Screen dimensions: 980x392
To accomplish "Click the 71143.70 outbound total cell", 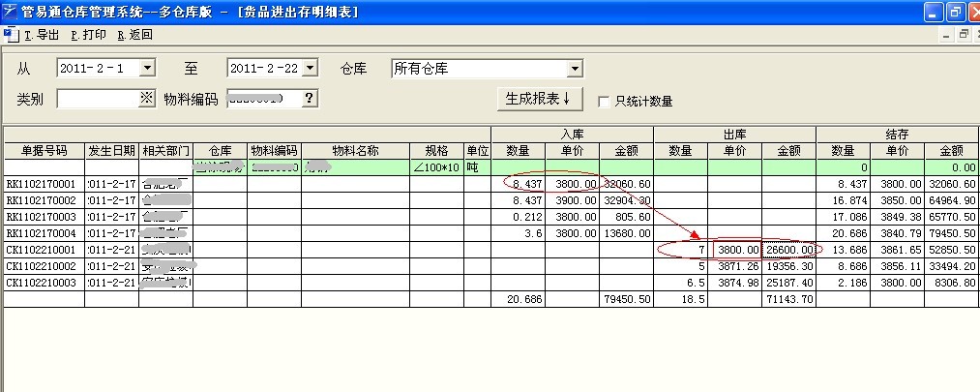I will pyautogui.click(x=788, y=299).
